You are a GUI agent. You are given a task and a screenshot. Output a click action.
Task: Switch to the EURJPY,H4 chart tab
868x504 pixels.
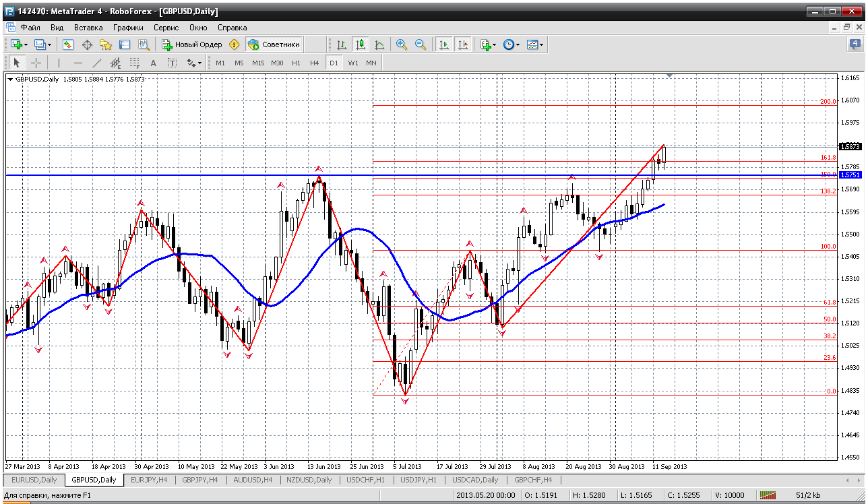(x=150, y=480)
